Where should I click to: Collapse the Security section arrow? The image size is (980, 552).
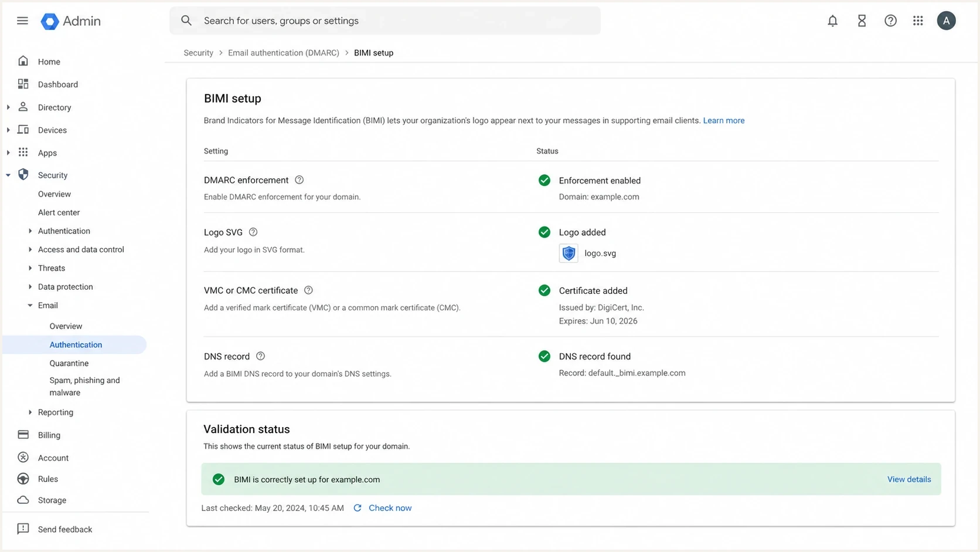click(8, 175)
